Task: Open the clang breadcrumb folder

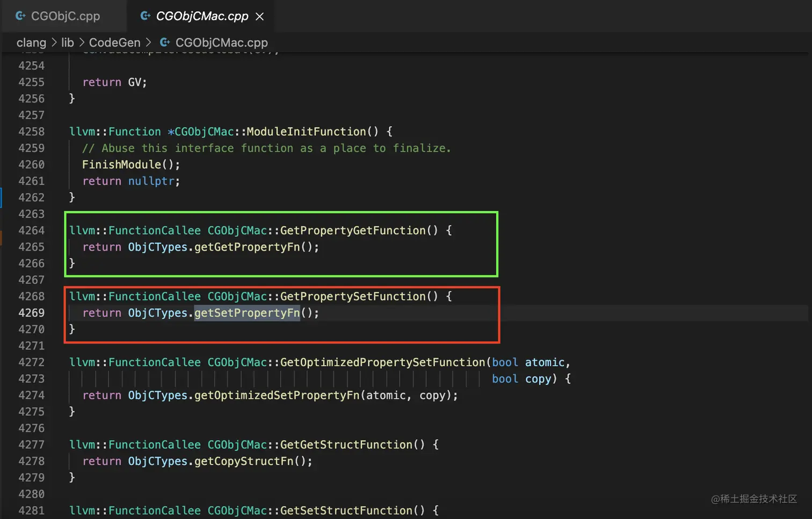Action: (x=31, y=42)
